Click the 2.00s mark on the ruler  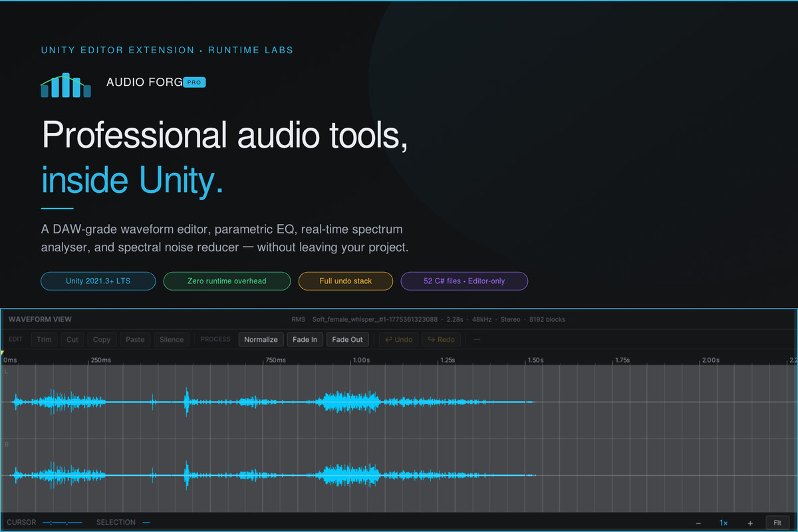pyautogui.click(x=710, y=360)
